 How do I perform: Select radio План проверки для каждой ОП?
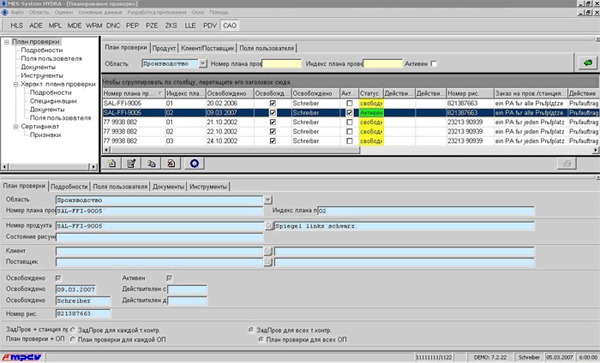tap(73, 339)
